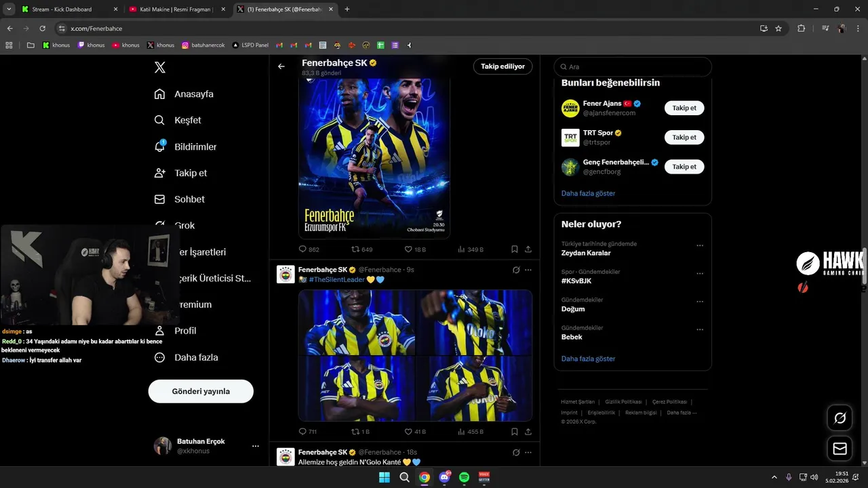
Task: Open options for Bebek trend
Action: [x=700, y=330]
